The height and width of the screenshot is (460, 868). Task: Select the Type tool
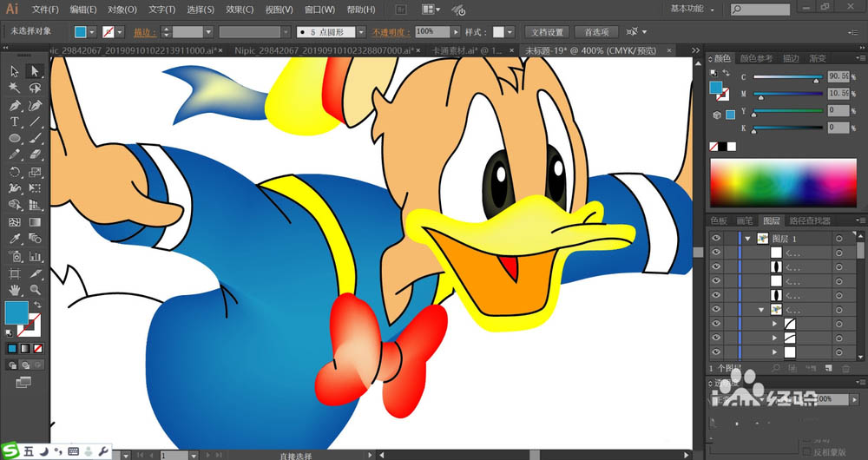point(15,122)
